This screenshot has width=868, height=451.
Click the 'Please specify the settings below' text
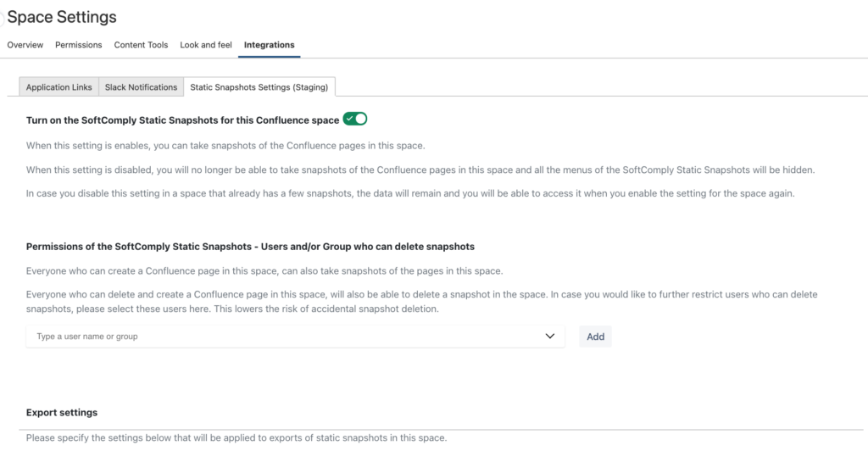[236, 437]
